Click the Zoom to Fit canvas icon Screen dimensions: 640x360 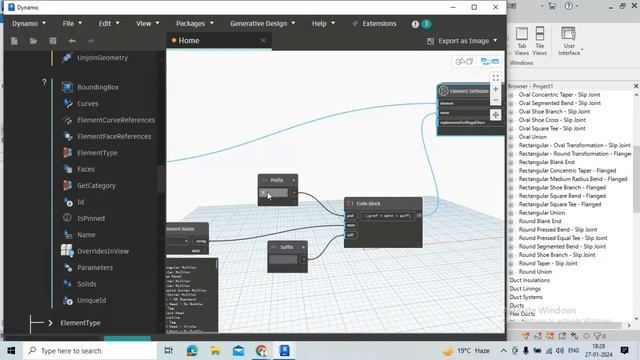(x=496, y=78)
